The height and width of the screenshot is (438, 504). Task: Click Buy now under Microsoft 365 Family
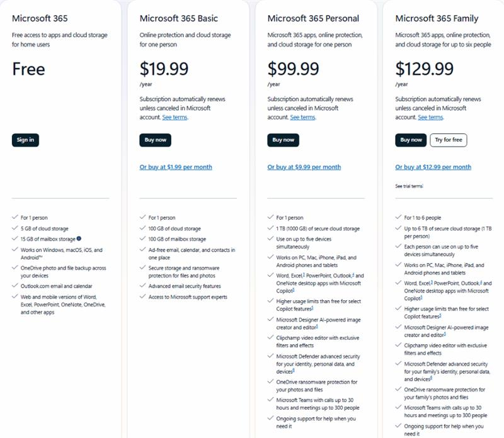tap(411, 140)
